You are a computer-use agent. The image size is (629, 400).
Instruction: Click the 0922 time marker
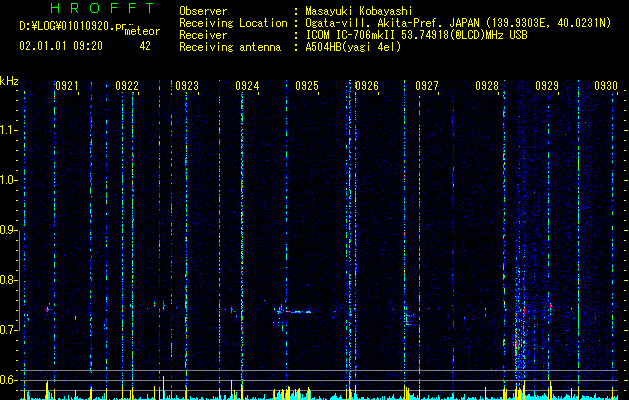tap(127, 86)
